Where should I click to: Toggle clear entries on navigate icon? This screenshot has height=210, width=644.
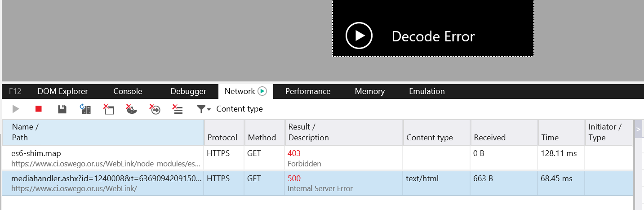pyautogui.click(x=155, y=109)
